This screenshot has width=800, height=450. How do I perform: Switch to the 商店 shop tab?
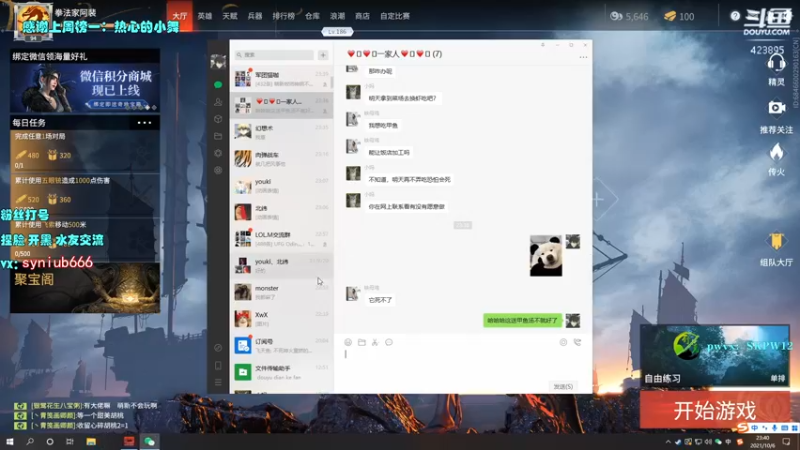(x=362, y=16)
